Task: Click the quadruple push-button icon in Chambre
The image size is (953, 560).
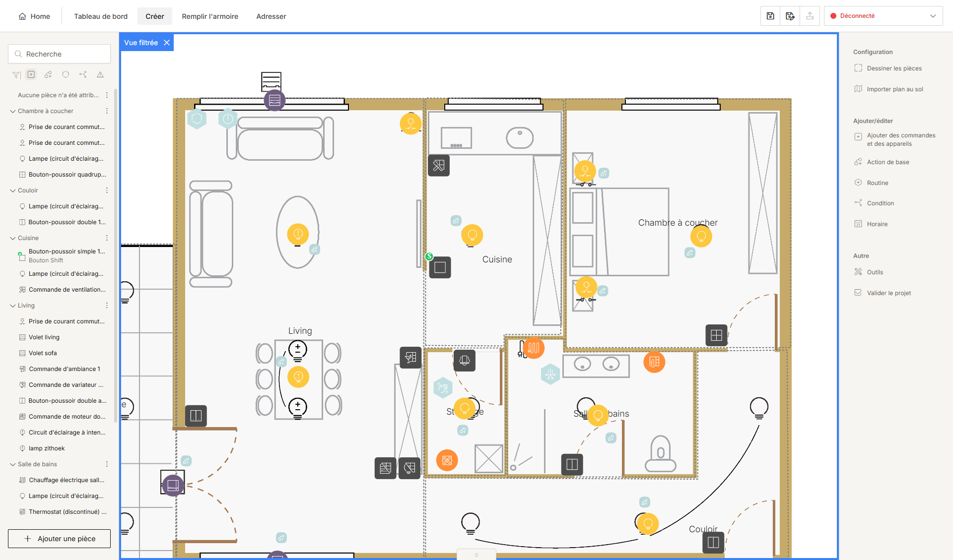Action: (x=716, y=335)
